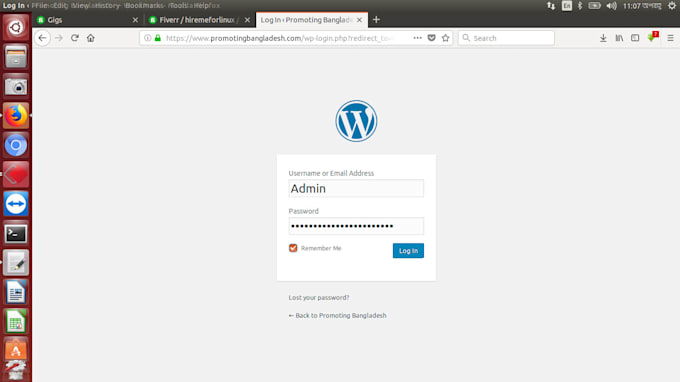Close the Gigs tab
The width and height of the screenshot is (680, 382).
135,20
